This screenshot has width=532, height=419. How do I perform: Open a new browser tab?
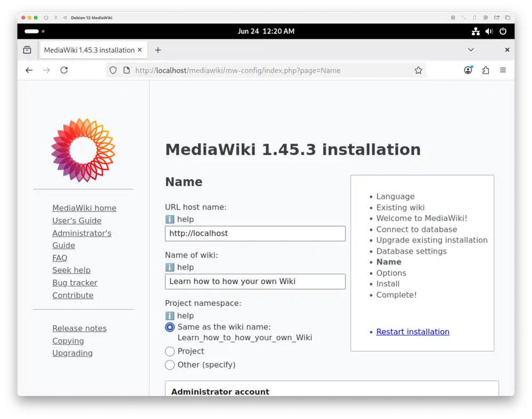[x=158, y=50]
